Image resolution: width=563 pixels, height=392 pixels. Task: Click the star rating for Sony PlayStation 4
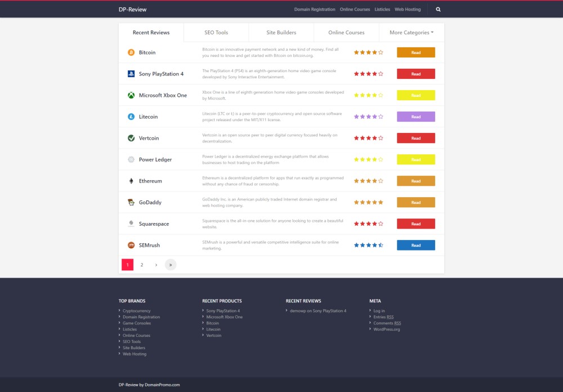coord(368,74)
